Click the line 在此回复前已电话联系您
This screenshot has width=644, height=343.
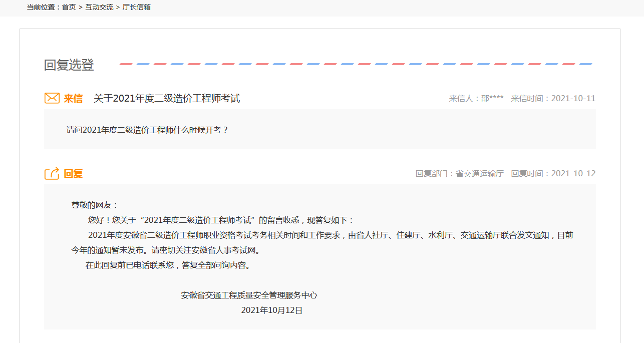168,265
